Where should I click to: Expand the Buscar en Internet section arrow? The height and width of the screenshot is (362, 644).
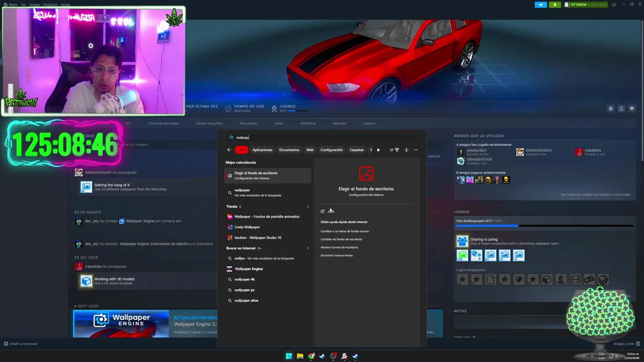308,248
